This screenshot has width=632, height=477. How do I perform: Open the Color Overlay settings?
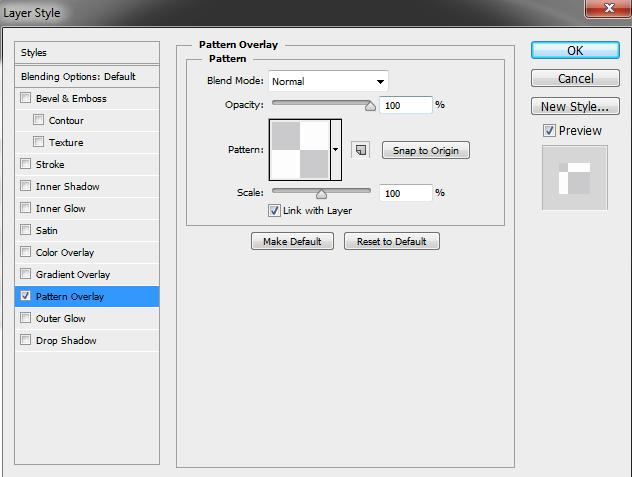(x=64, y=252)
